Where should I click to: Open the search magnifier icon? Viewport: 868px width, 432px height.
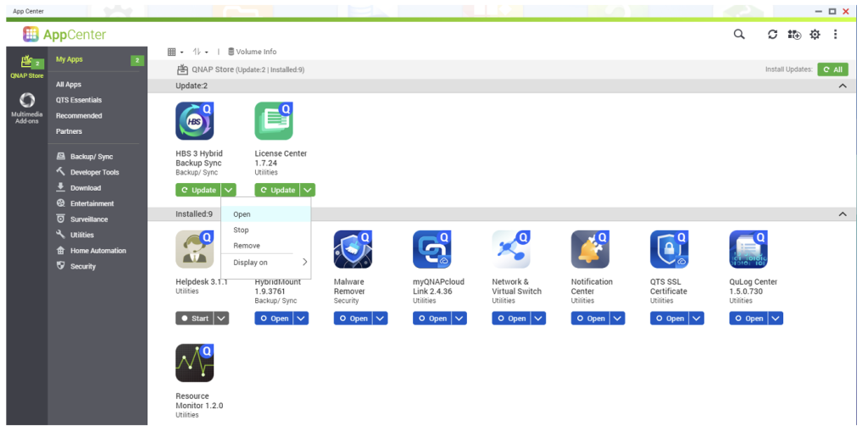click(x=739, y=34)
